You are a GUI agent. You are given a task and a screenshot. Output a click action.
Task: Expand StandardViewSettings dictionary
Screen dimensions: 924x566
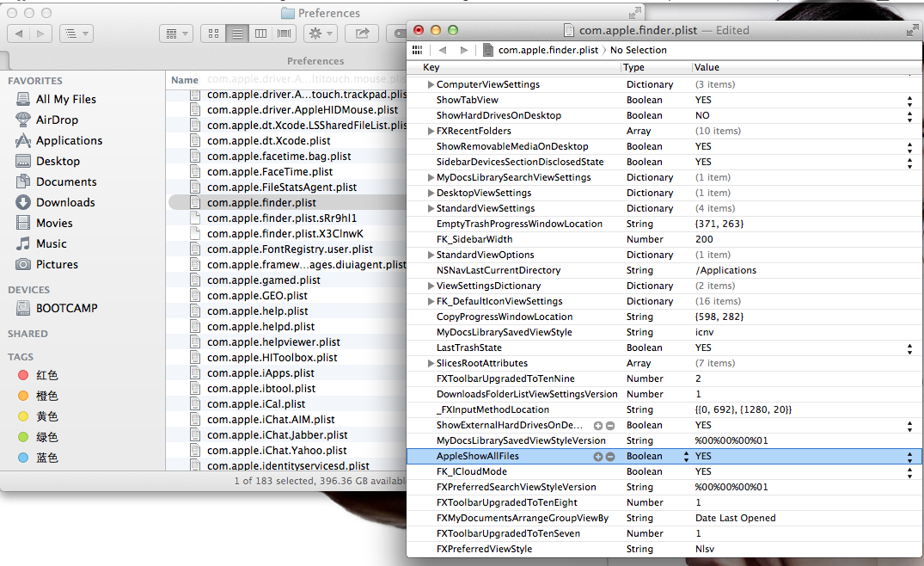tap(431, 208)
